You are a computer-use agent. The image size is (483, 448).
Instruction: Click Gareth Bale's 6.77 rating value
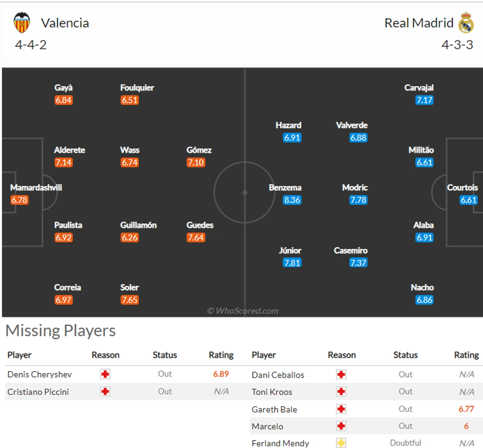(466, 409)
